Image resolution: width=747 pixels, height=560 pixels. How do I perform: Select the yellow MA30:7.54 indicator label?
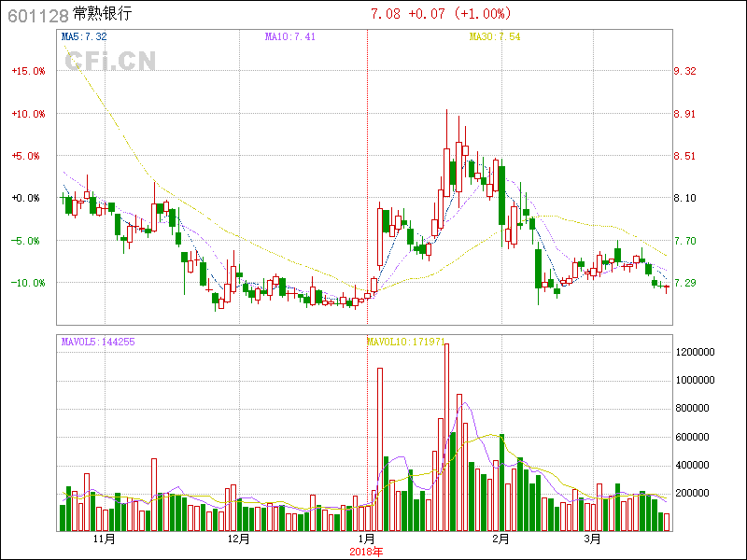(x=495, y=36)
